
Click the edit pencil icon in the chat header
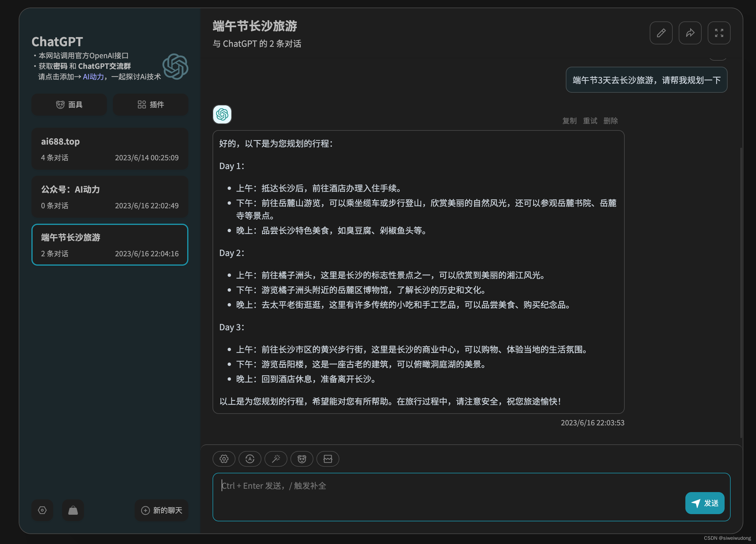(x=661, y=33)
